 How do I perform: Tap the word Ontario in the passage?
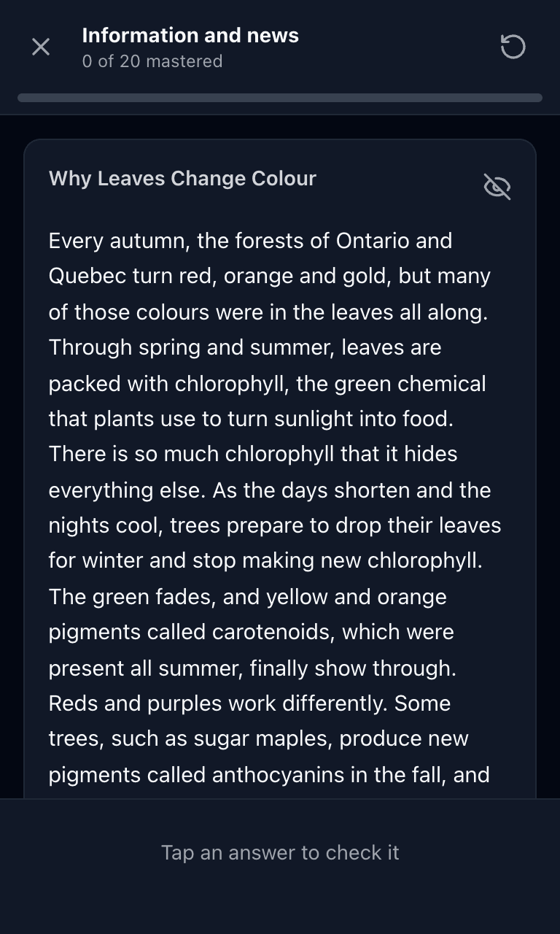pos(373,241)
